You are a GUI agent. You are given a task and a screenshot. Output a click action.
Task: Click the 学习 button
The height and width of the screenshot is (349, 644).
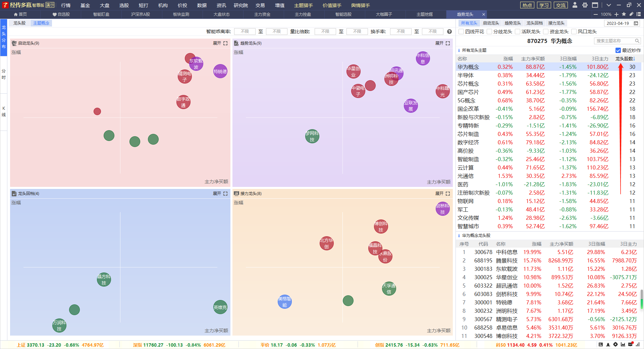[544, 5]
